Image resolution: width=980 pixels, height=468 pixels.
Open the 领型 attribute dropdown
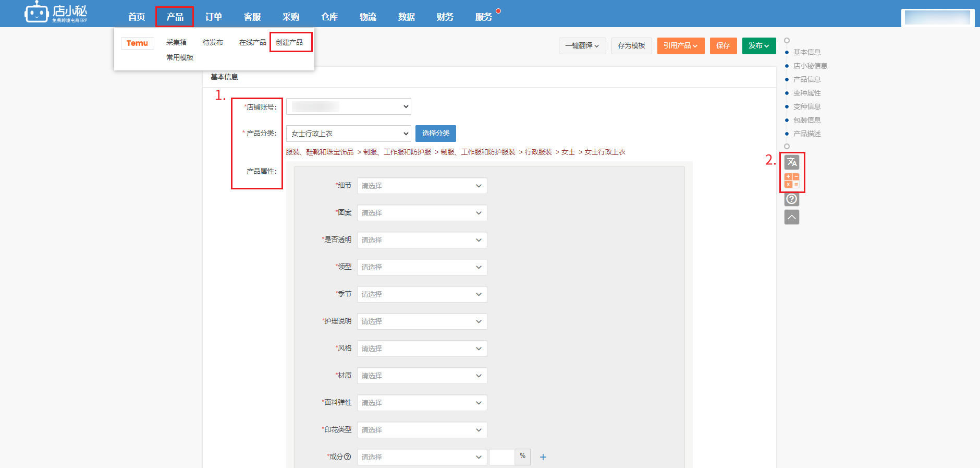[422, 267]
